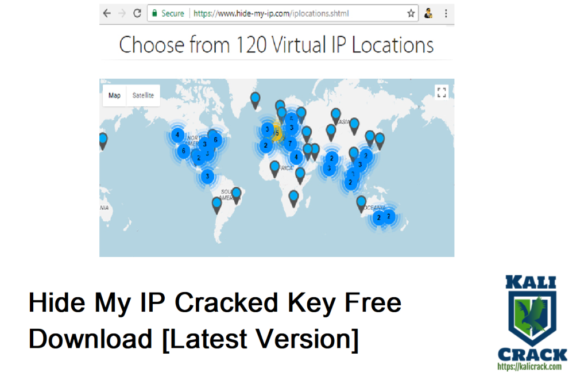Select the '2' cluster over northern India

[331, 159]
